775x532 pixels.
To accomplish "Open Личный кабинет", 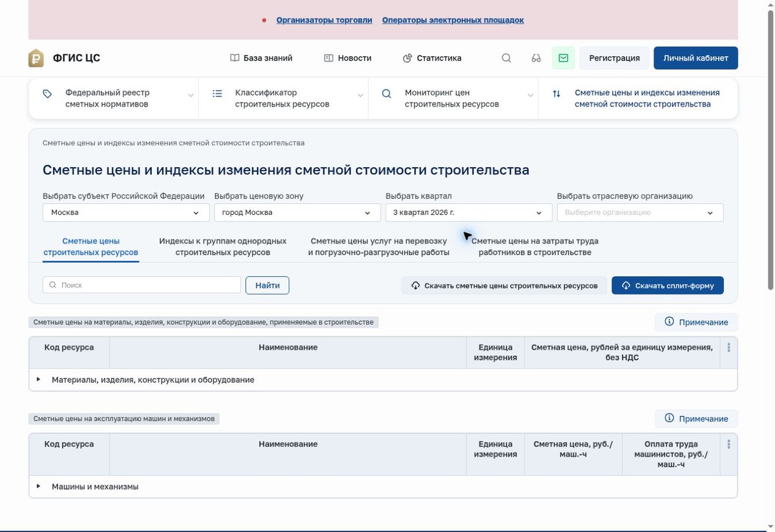I will click(x=696, y=58).
